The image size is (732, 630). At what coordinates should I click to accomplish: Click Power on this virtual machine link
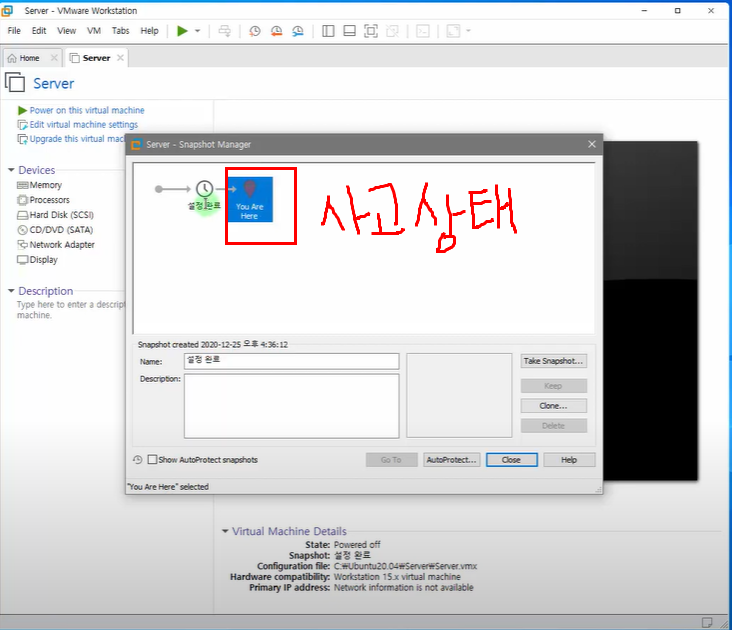click(x=87, y=110)
